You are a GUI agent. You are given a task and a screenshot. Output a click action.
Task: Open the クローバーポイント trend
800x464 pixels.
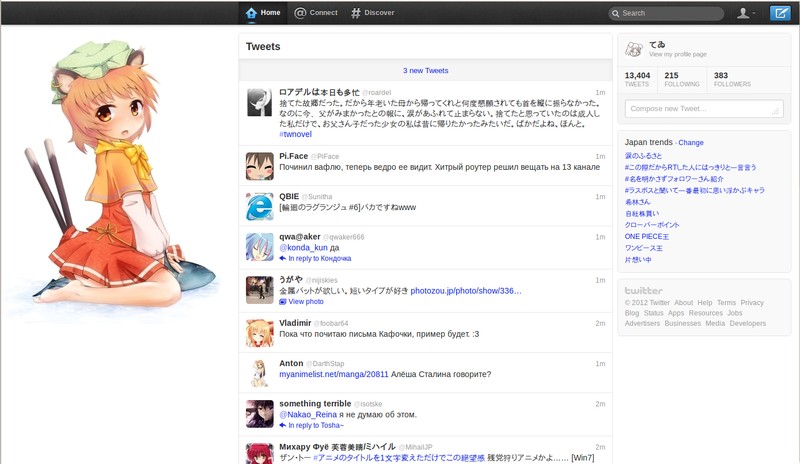[652, 225]
